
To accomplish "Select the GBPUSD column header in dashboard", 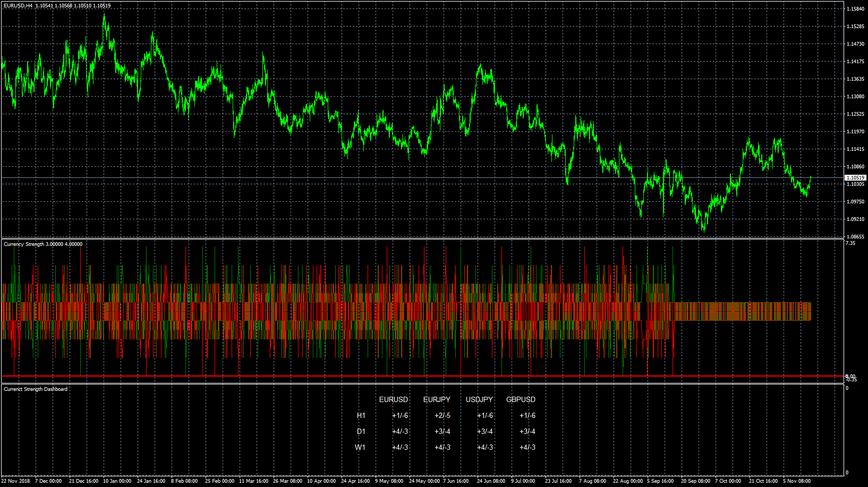I will click(521, 399).
